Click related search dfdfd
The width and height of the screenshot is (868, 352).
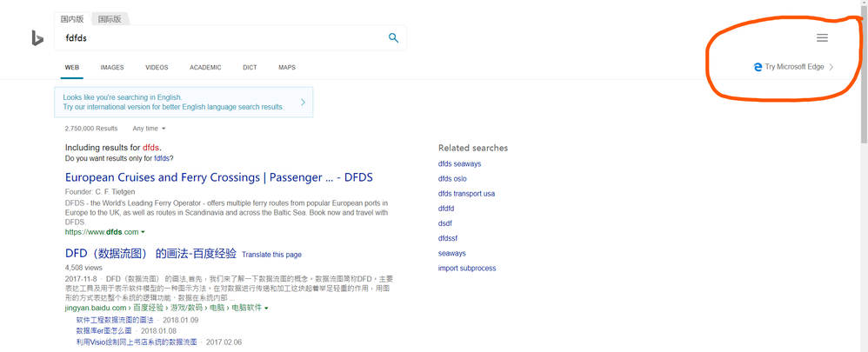click(446, 209)
